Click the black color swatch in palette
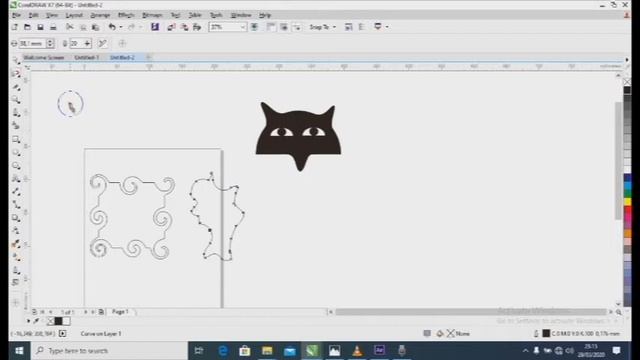Image resolution: width=640 pixels, height=360 pixels. 627,90
